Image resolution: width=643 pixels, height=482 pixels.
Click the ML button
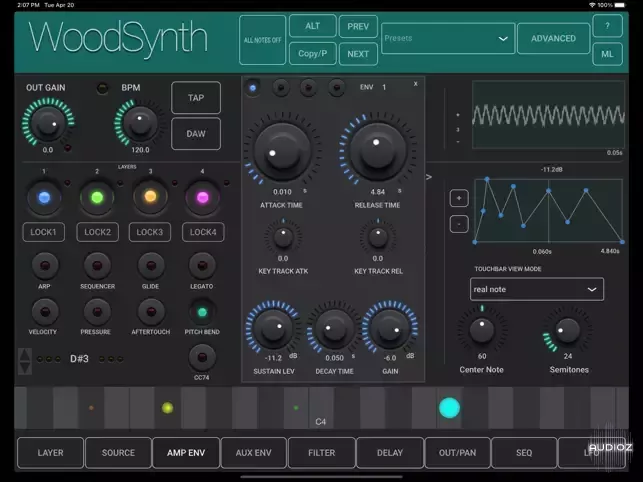607,54
